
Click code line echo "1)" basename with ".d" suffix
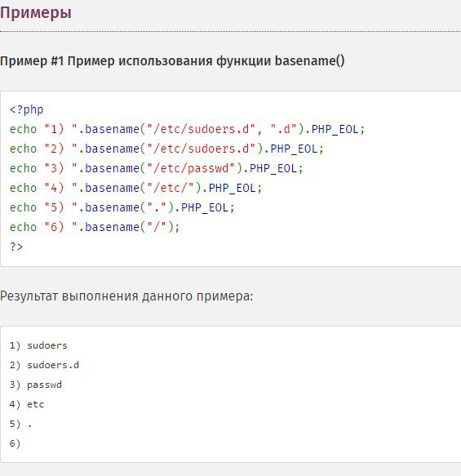coord(187,129)
